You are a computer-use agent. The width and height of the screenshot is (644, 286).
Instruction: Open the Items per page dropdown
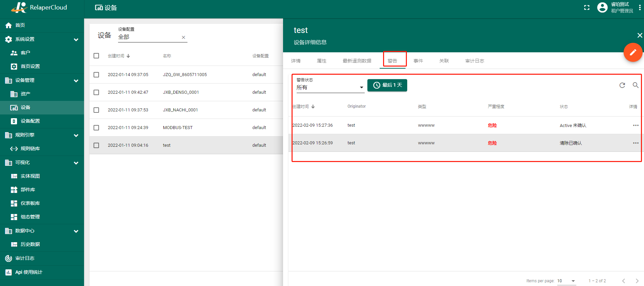click(566, 281)
